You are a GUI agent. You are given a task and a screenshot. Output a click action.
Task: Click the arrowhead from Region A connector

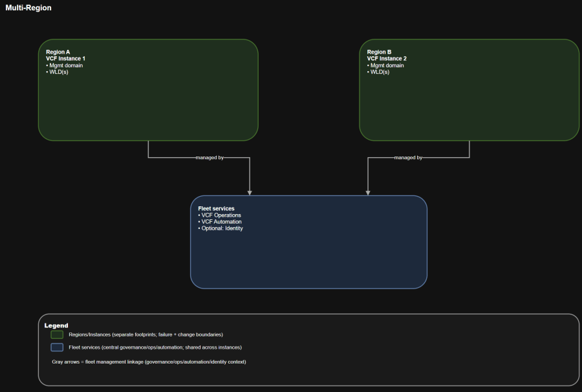tap(250, 191)
